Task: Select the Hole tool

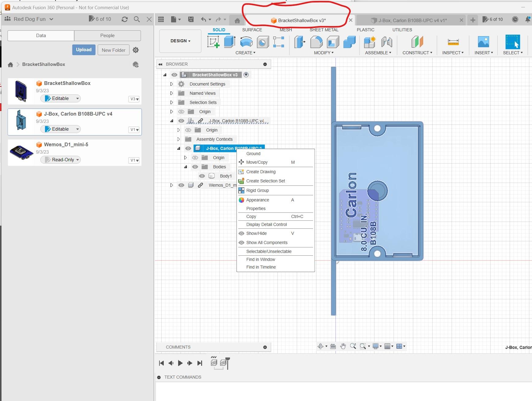Action: click(x=262, y=42)
